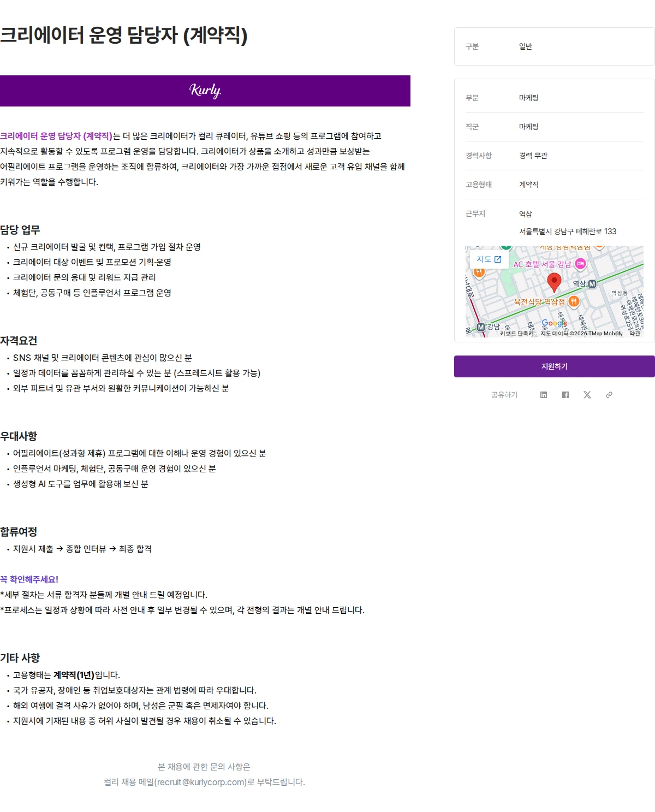
Task: Click the 경력 무관 value
Action: click(x=533, y=156)
